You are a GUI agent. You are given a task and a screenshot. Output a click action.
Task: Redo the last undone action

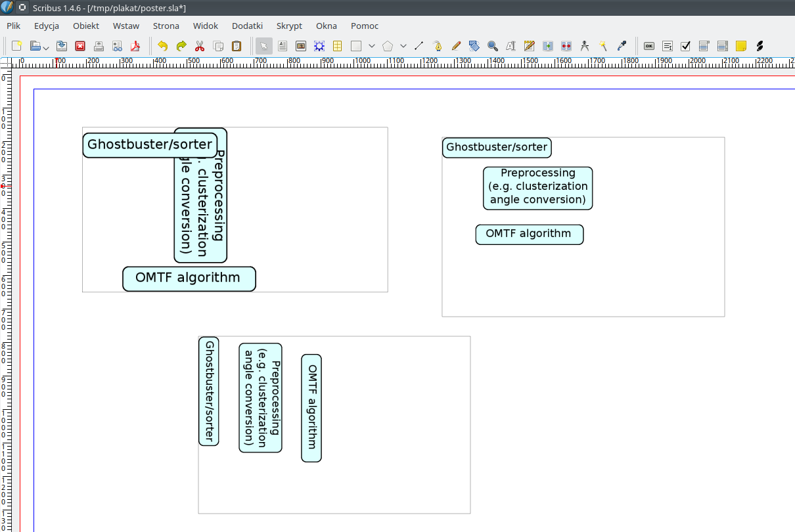click(181, 46)
